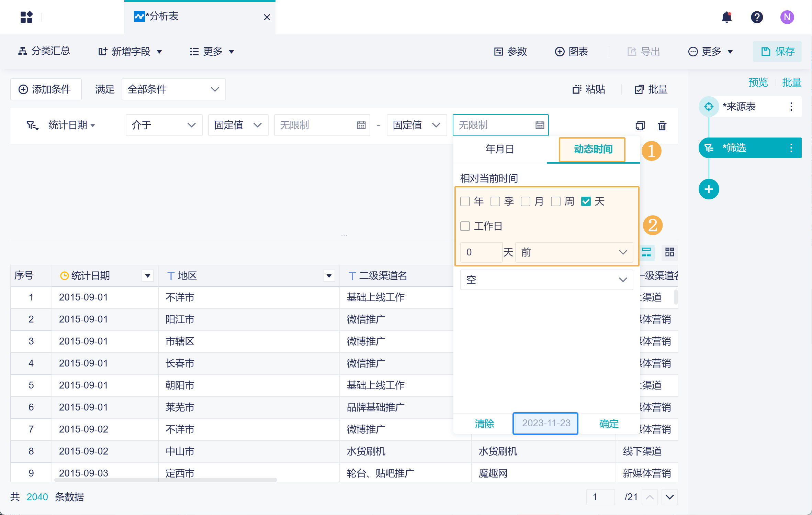Click the notification bell icon
812x515 pixels.
(x=726, y=17)
